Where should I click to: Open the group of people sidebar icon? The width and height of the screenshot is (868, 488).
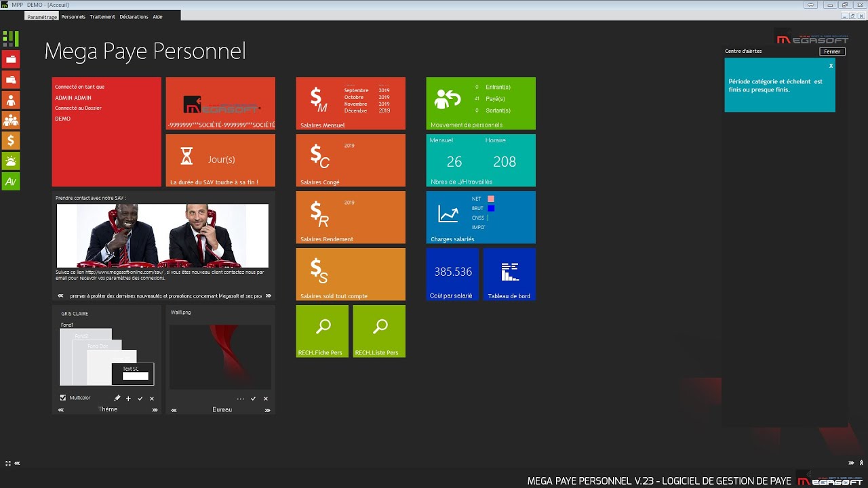11,120
